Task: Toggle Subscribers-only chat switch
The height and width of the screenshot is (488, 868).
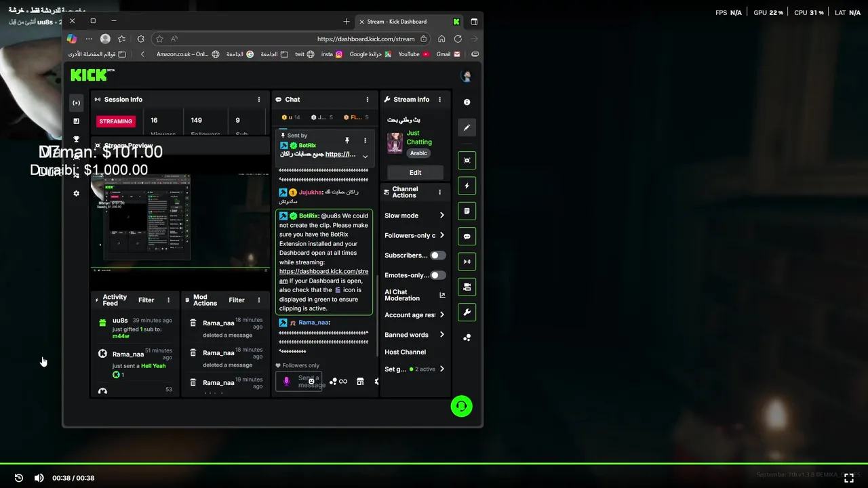Action: (438, 256)
